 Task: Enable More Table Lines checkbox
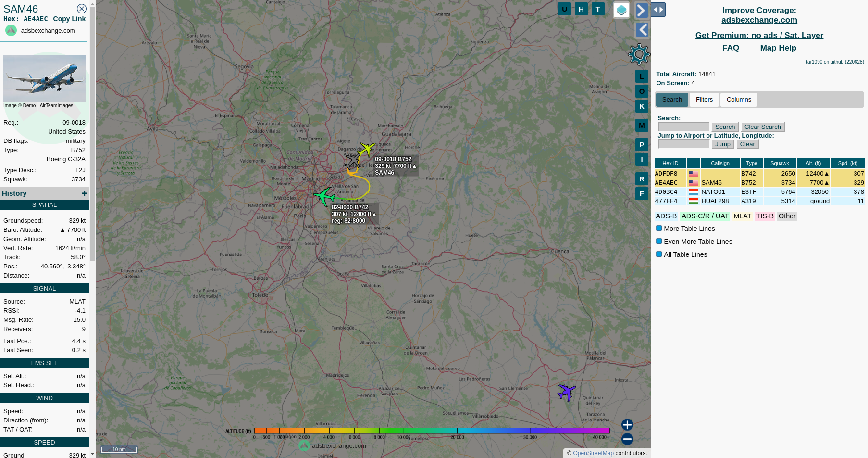pyautogui.click(x=659, y=229)
